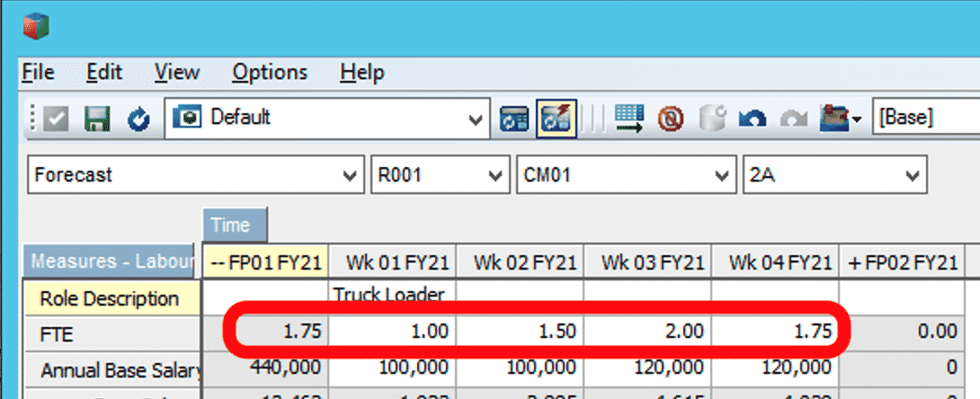Viewport: 980px width, 399px height.
Task: Click Annual Base Salary 120,000 under Wk 03
Action: point(646,368)
